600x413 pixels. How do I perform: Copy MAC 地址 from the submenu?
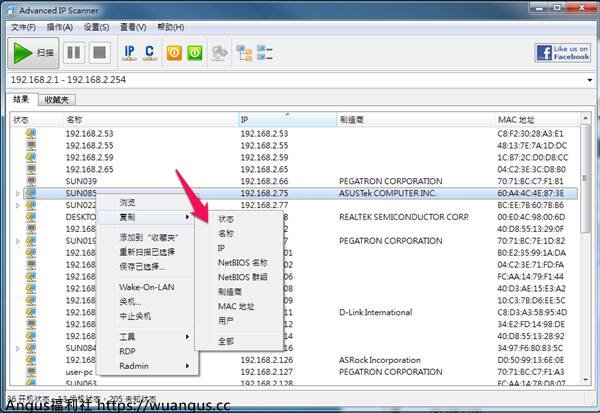(x=239, y=306)
